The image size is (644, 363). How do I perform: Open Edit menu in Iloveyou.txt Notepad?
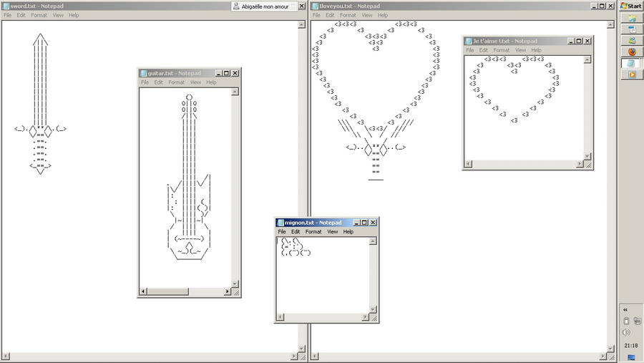[x=330, y=15]
